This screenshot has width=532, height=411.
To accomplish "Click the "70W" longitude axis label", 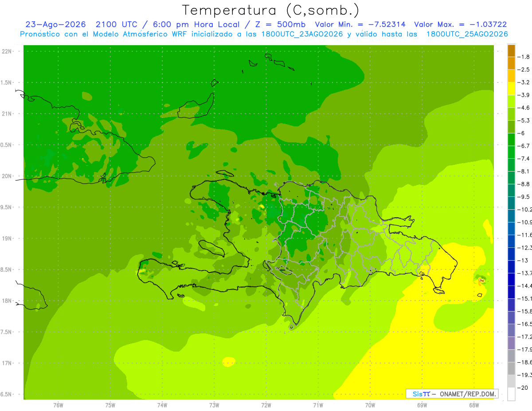I will pos(370,405).
